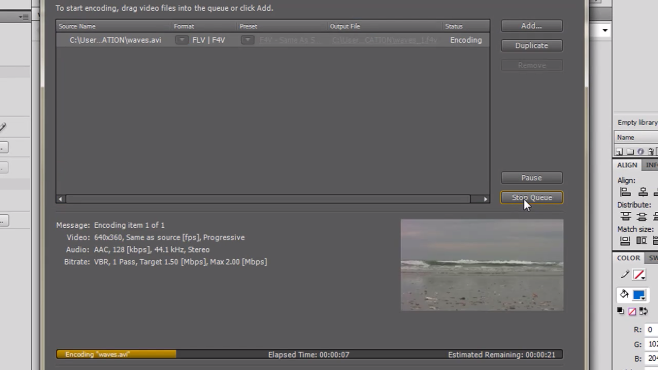The height and width of the screenshot is (370, 658).
Task: Click the Format column header
Action: tap(184, 26)
